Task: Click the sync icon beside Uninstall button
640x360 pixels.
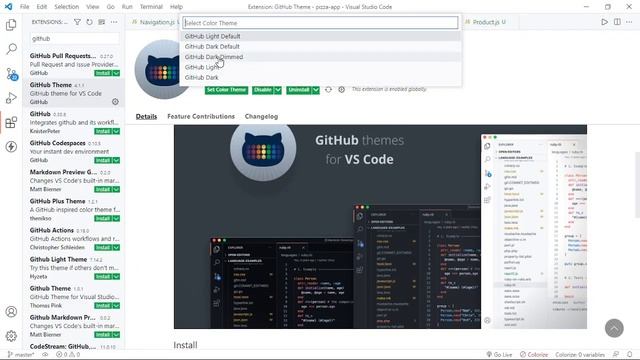Action: (x=328, y=89)
